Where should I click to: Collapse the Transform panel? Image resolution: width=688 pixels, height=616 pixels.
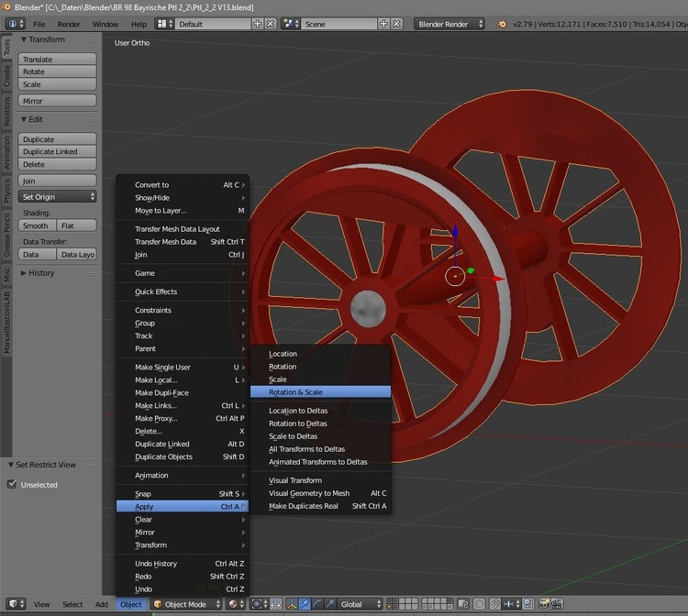pos(24,39)
